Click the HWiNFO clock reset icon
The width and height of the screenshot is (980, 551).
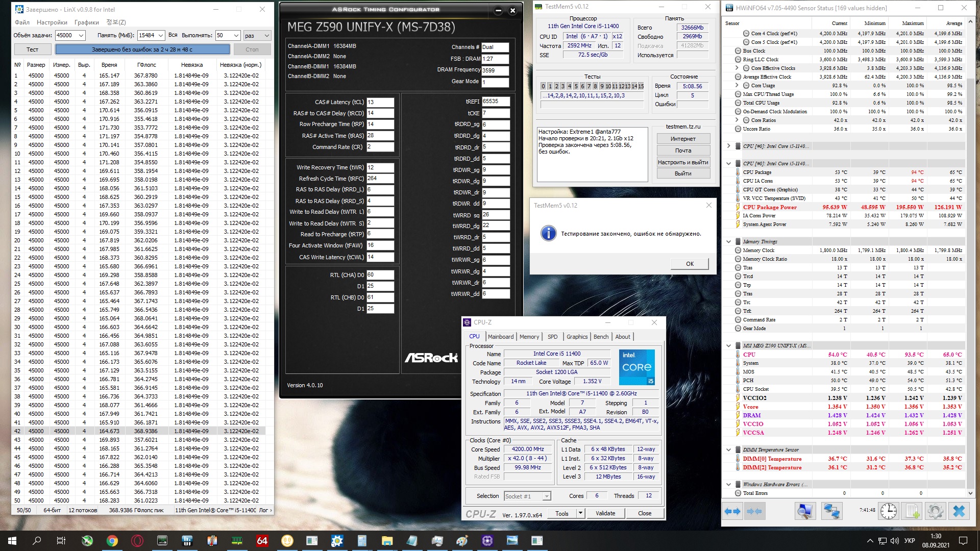(888, 511)
